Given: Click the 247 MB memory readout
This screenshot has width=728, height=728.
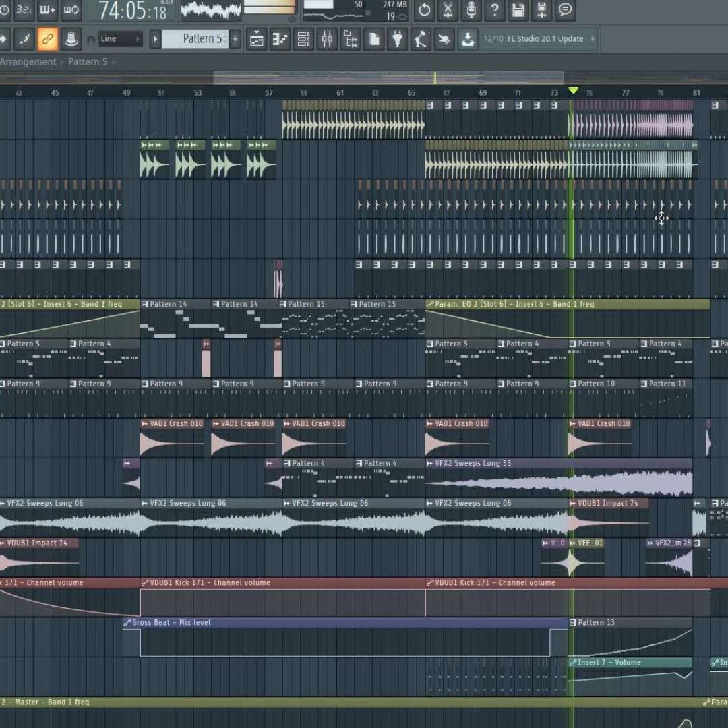Looking at the screenshot, I should (395, 5).
